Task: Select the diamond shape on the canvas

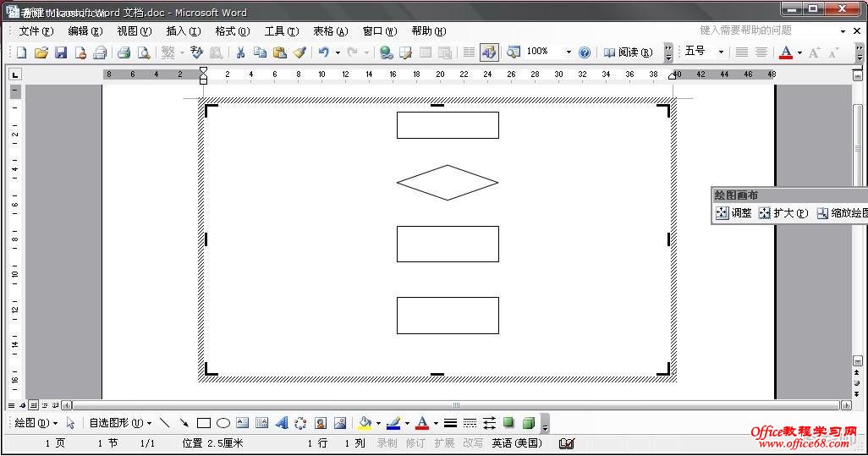Action: point(448,183)
